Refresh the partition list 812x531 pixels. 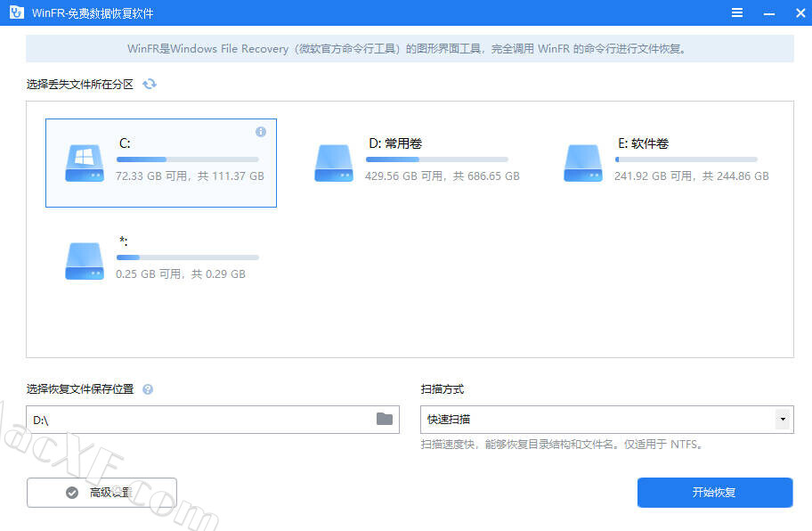150,84
